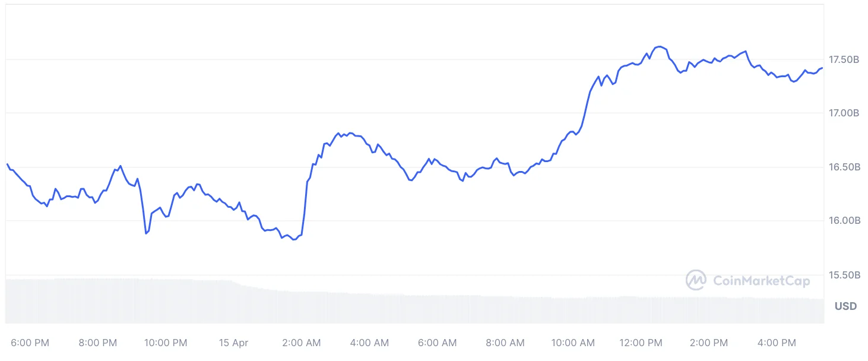Select the 15.50B value label
The width and height of the screenshot is (868, 361).
844,275
